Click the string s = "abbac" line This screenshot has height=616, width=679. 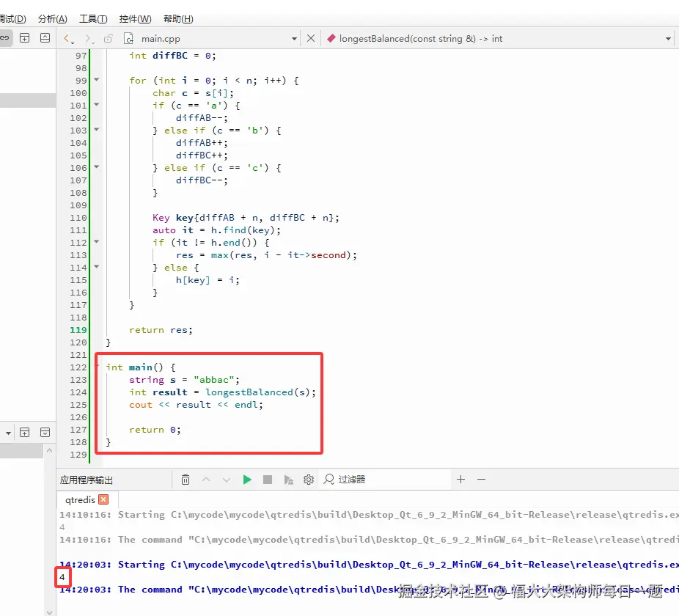point(184,379)
